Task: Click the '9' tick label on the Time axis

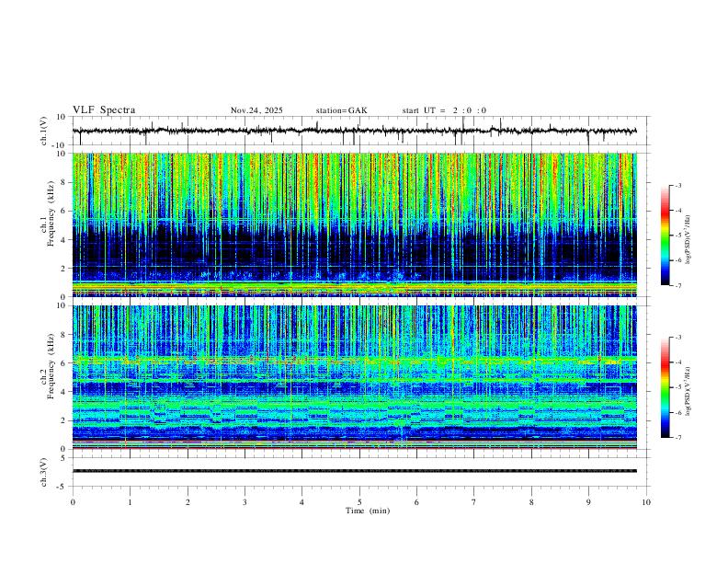Action: (588, 502)
